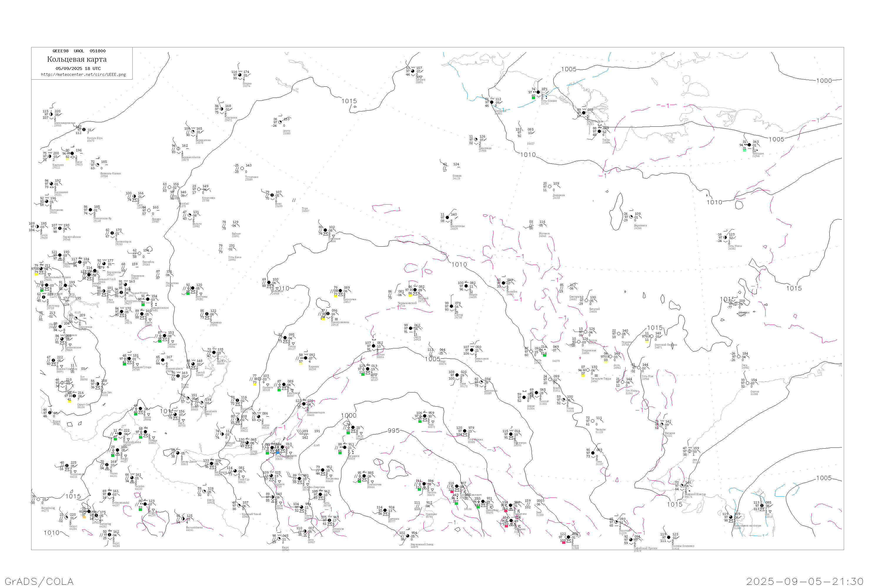Image resolution: width=882 pixels, height=588 pixels.
Task: Click the Александровское half-filled station circle
Action: [x=51, y=114]
